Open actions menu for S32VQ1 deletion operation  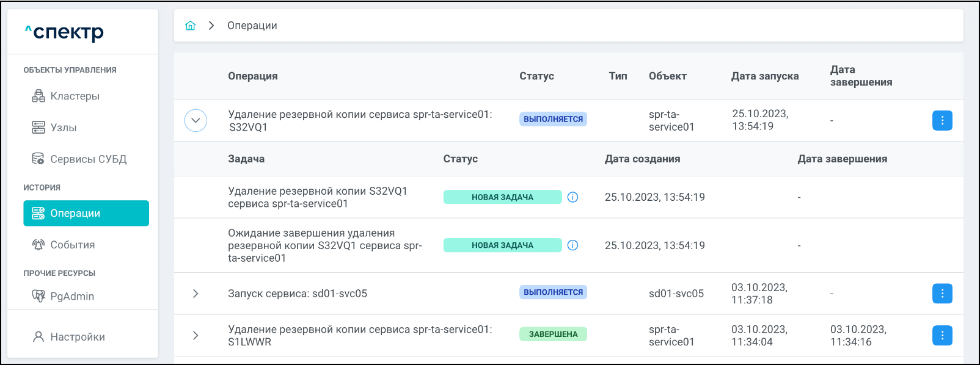tap(942, 121)
